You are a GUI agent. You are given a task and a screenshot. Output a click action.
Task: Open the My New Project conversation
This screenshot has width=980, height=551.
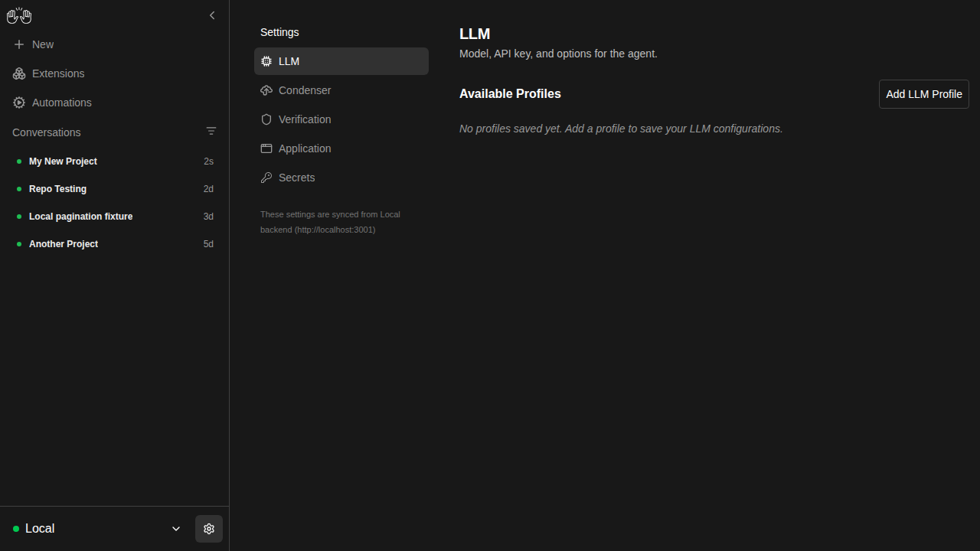[115, 161]
